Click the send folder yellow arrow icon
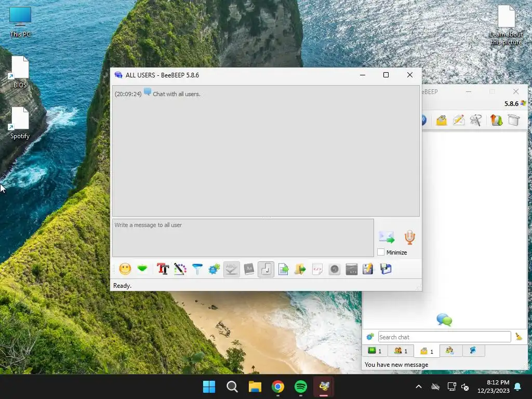Image resolution: width=532 pixels, height=399 pixels. click(300, 269)
